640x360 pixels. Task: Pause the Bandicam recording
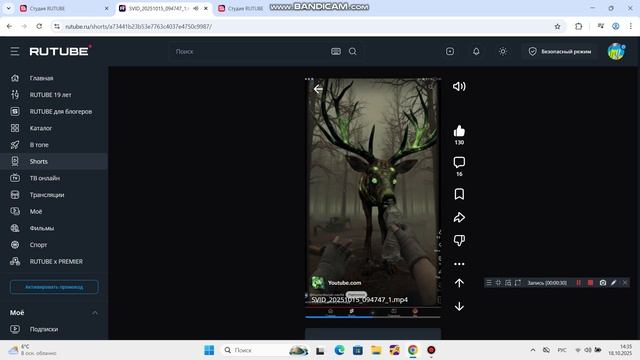[x=578, y=282]
